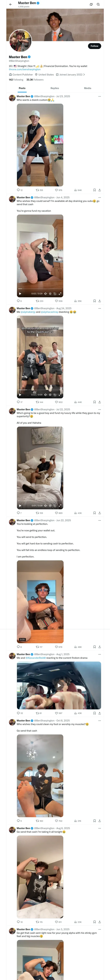Share the Jun 4, 2025 post
Image resolution: width=110 pixels, height=980 pixels.
tap(99, 301)
